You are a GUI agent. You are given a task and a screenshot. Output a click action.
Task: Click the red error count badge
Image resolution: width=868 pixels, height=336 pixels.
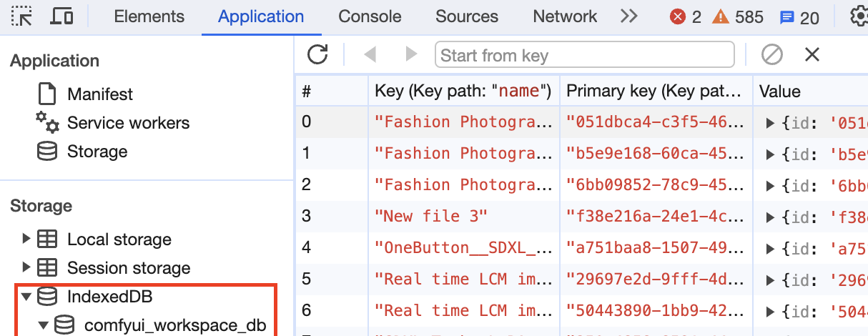(685, 17)
